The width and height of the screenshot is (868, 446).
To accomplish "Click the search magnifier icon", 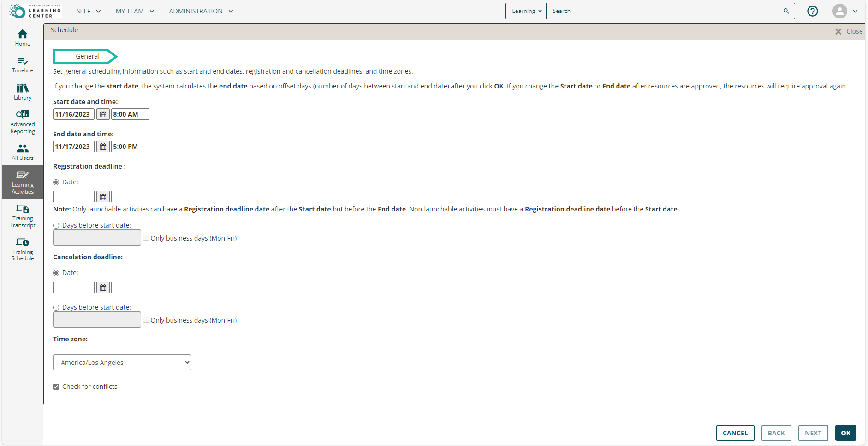I will [786, 11].
